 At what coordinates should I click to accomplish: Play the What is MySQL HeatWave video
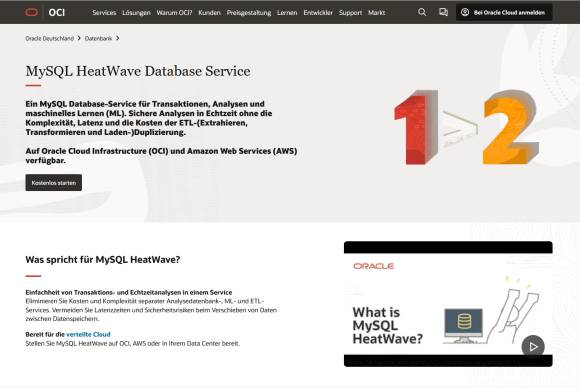(533, 347)
